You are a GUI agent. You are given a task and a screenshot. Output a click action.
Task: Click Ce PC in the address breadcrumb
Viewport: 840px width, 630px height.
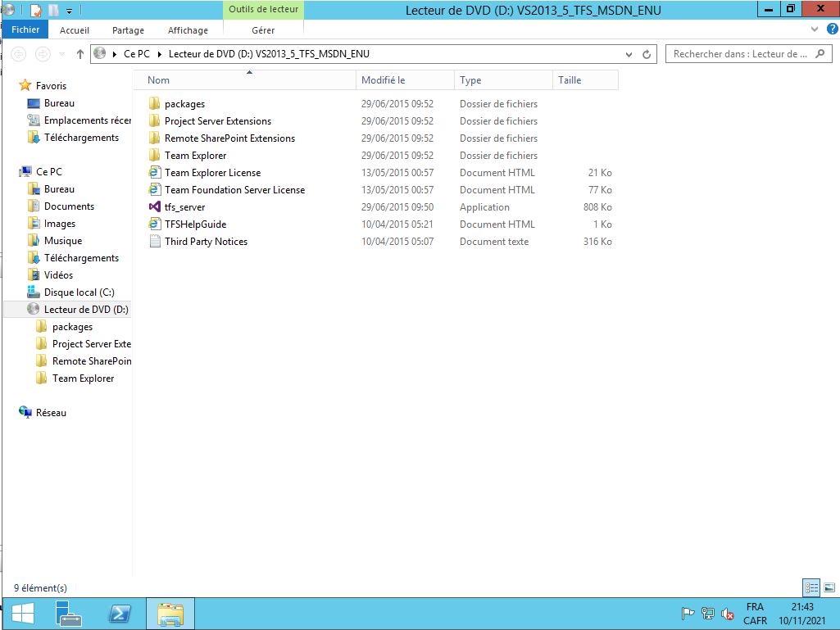coord(137,53)
